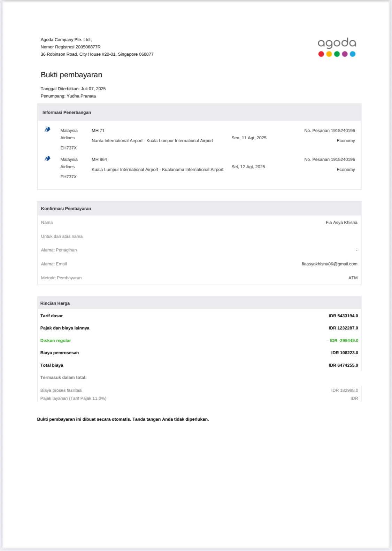Click the Rincian Harga section header
Viewport: 392px width, 551px height.
55,303
